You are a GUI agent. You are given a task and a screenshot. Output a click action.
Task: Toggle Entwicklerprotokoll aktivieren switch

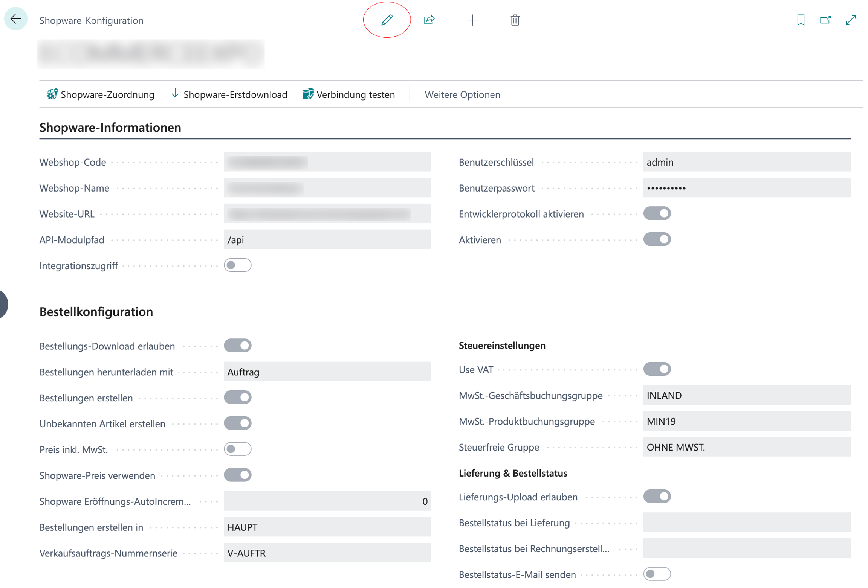(x=657, y=213)
